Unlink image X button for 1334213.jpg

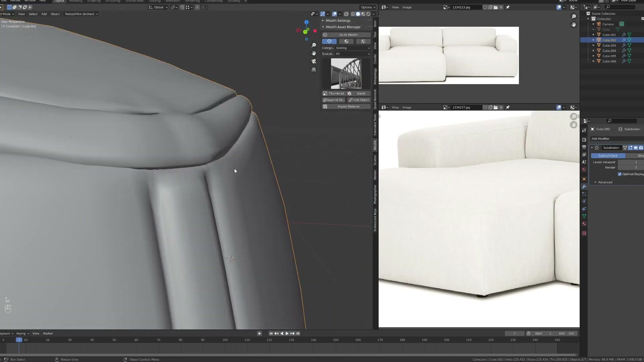coord(501,7)
